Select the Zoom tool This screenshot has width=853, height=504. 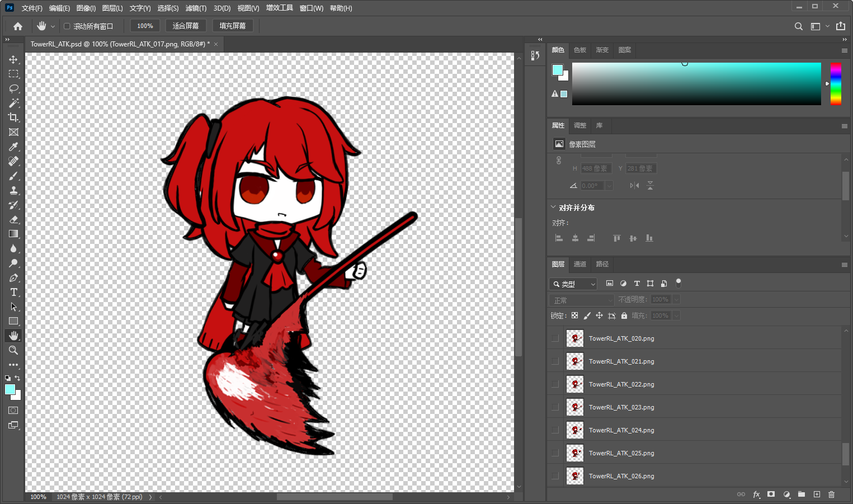(13, 350)
